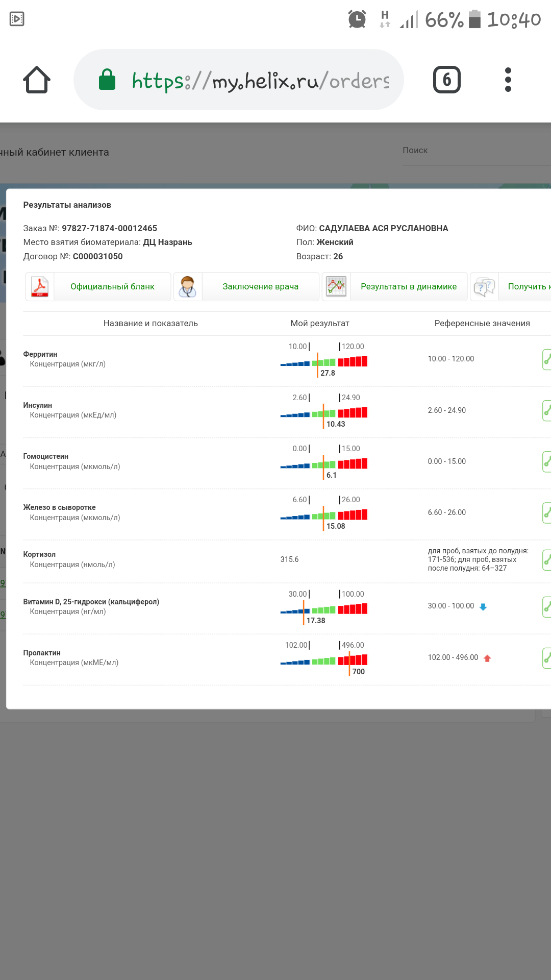Click the question bubbles consultation icon
This screenshot has height=980, width=551.
point(484,286)
